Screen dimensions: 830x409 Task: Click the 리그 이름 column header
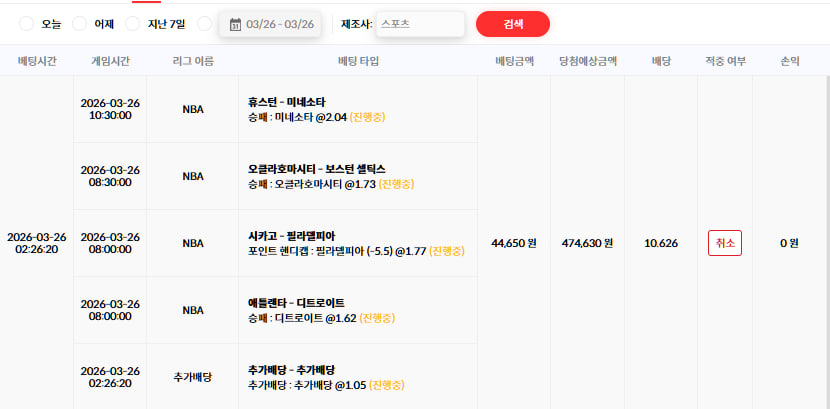click(193, 61)
